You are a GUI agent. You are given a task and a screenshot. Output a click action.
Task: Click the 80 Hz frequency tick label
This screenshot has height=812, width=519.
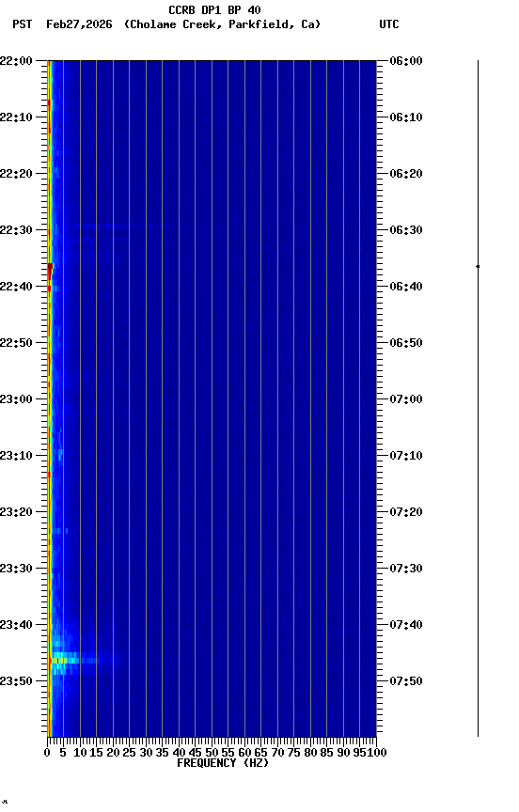tap(310, 753)
